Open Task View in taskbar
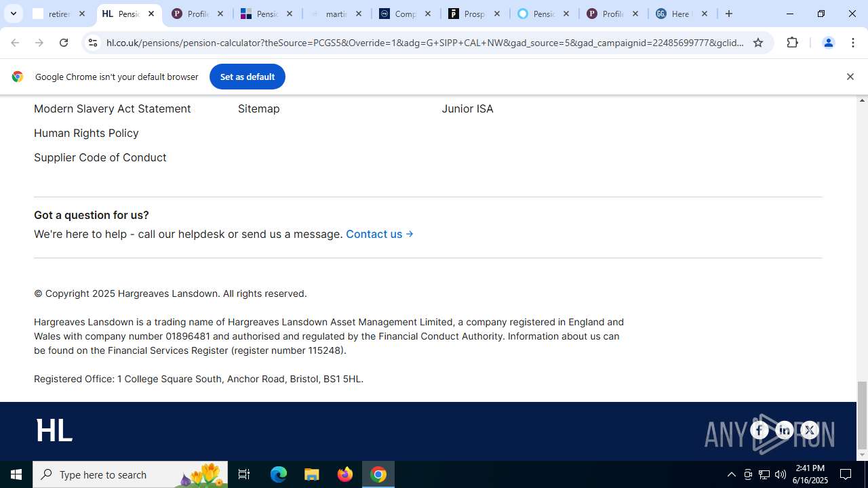Screen dimensions: 868x488 244,474
